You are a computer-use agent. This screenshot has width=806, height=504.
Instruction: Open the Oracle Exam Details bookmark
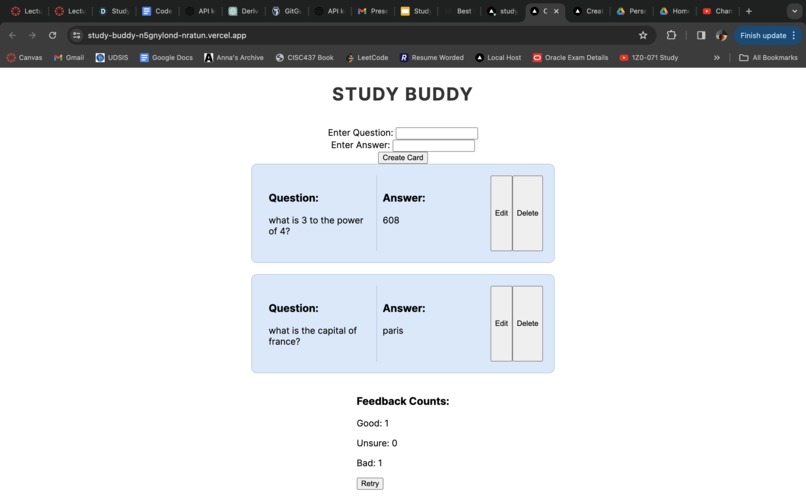(571, 58)
